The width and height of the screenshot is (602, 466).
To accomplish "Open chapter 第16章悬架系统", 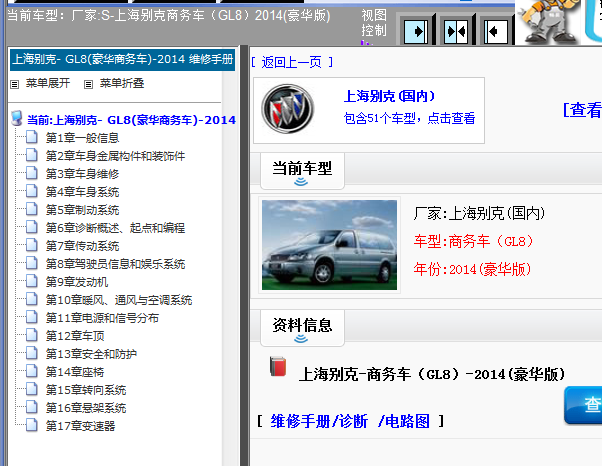I will point(86,408).
